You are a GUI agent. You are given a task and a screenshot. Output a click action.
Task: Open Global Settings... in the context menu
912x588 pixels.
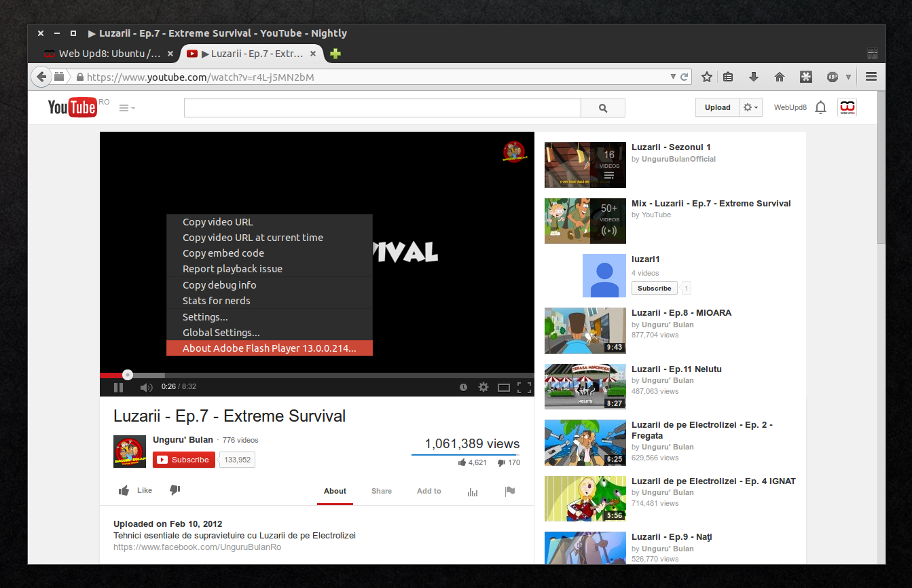coord(270,333)
